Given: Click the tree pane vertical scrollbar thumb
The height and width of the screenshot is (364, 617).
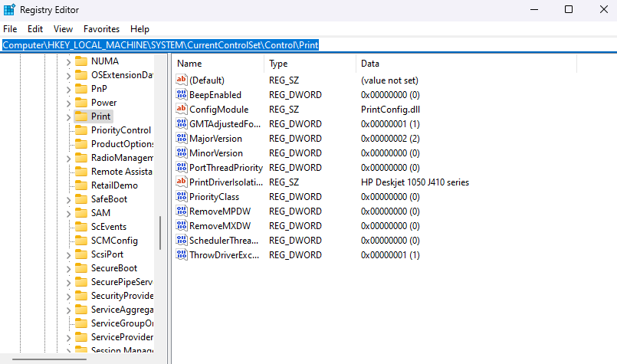Looking at the screenshot, I should click(160, 232).
